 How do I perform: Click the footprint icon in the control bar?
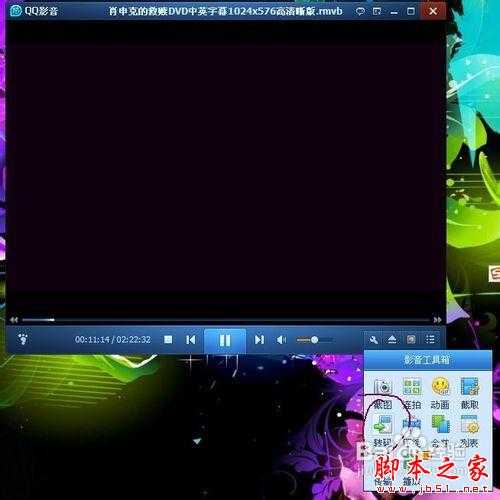pyautogui.click(x=23, y=339)
